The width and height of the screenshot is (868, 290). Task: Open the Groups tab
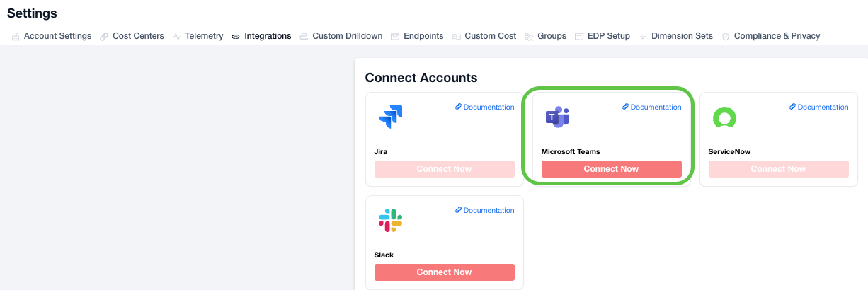[552, 36]
